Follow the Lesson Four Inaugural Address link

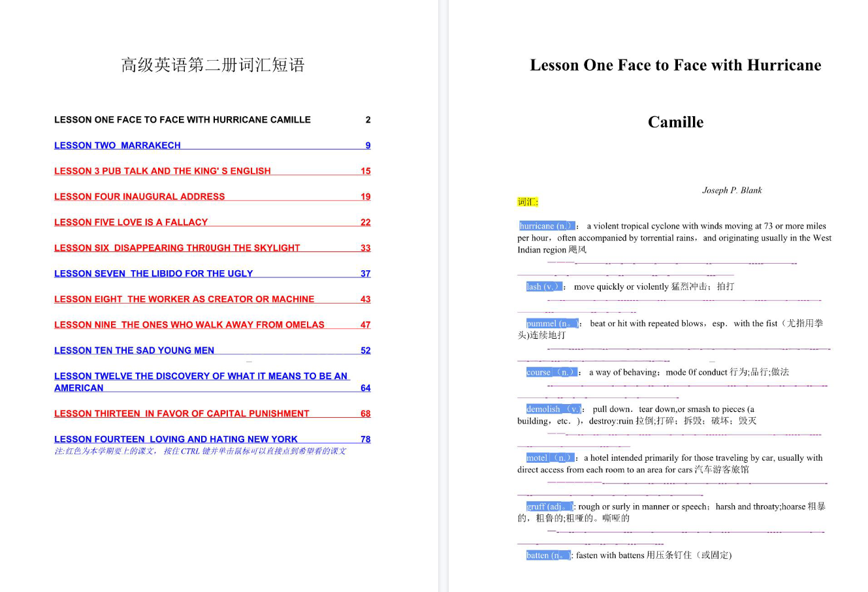click(139, 196)
